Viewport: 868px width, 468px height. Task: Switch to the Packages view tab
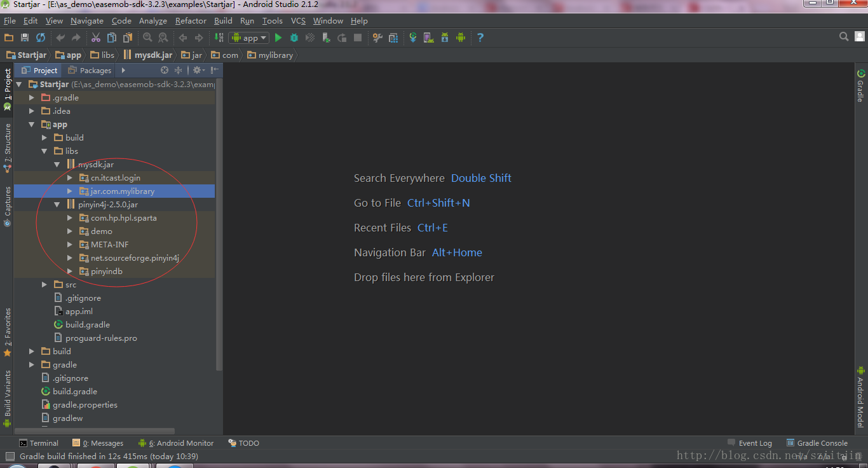[90, 70]
